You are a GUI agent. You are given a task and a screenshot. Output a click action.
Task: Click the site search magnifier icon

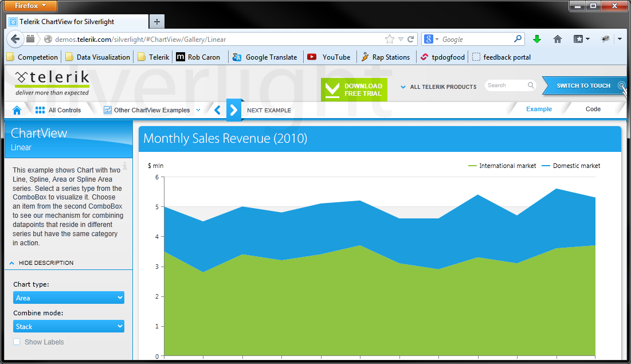pyautogui.click(x=531, y=85)
